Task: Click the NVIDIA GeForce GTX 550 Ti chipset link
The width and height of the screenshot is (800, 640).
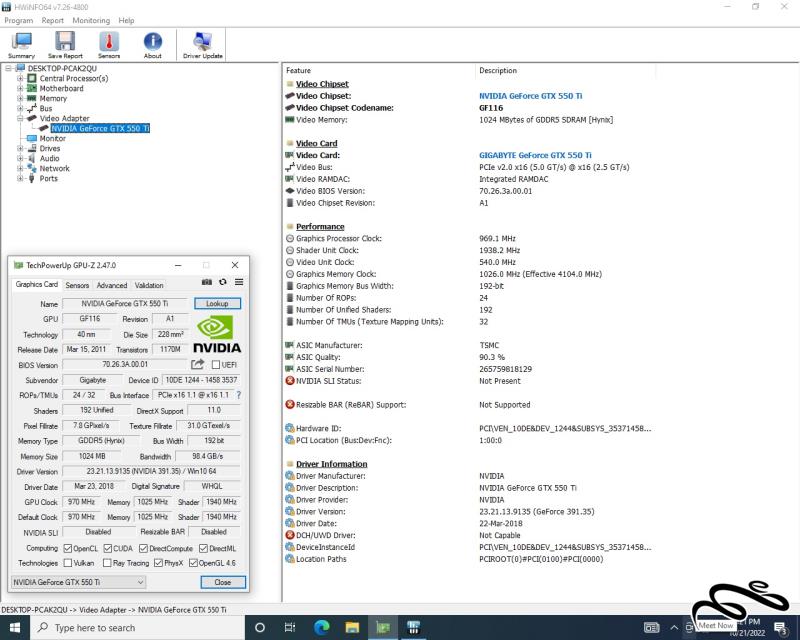Action: (x=530, y=96)
